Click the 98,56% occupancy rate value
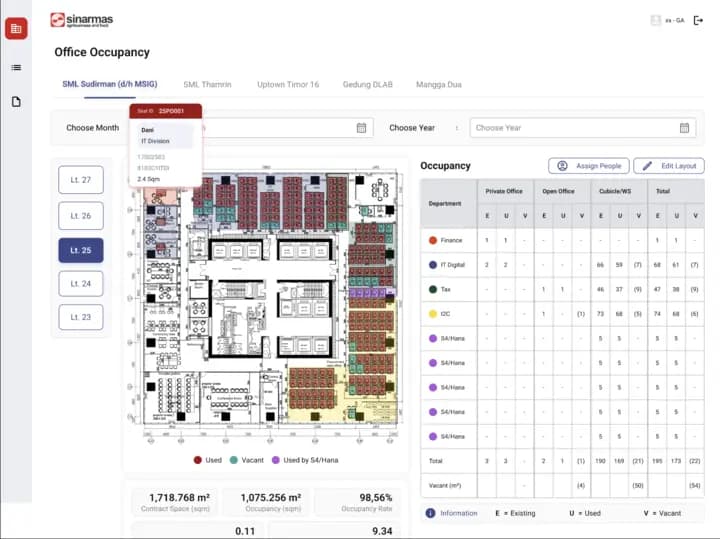 pyautogui.click(x=376, y=498)
